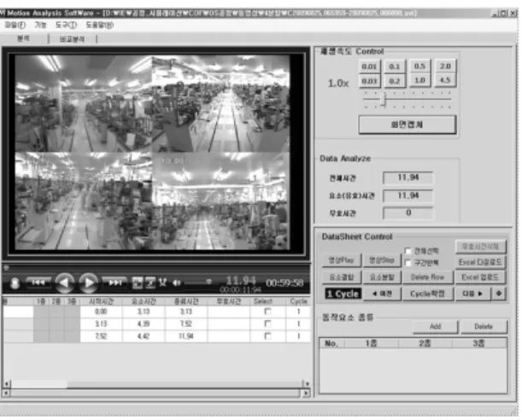This screenshot has height=420, width=522.
Task: Click the video seek bar above player controls
Action: point(155,267)
